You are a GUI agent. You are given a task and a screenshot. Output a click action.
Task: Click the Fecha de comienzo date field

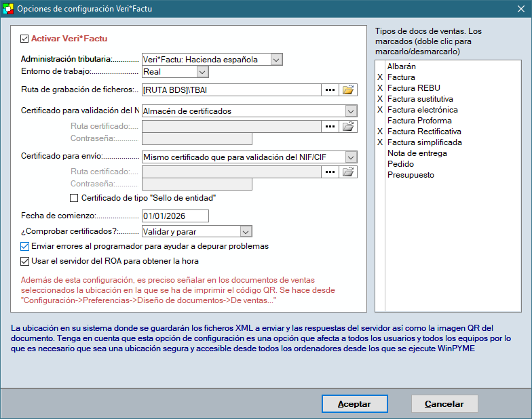pos(174,216)
